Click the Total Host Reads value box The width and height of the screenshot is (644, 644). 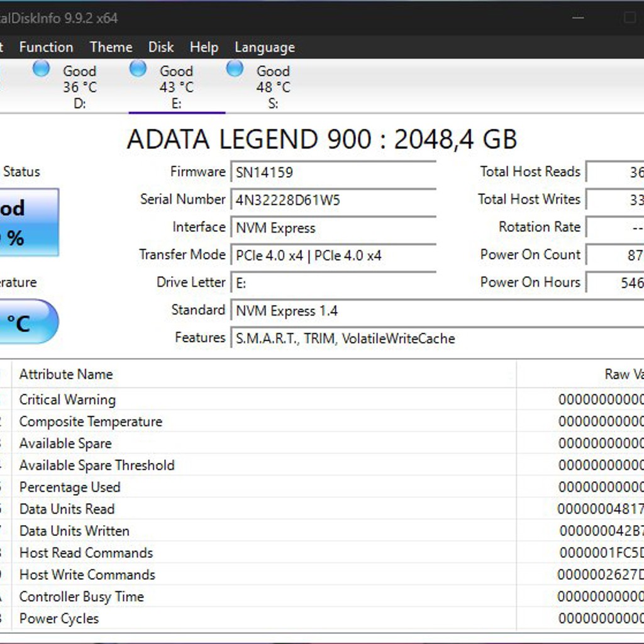pos(615,172)
